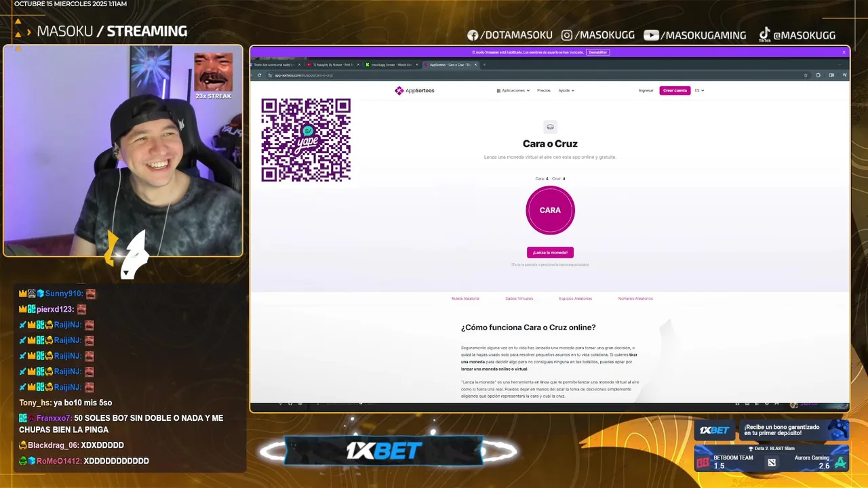Click the Instagram icon by MASOKUGG

point(567,35)
